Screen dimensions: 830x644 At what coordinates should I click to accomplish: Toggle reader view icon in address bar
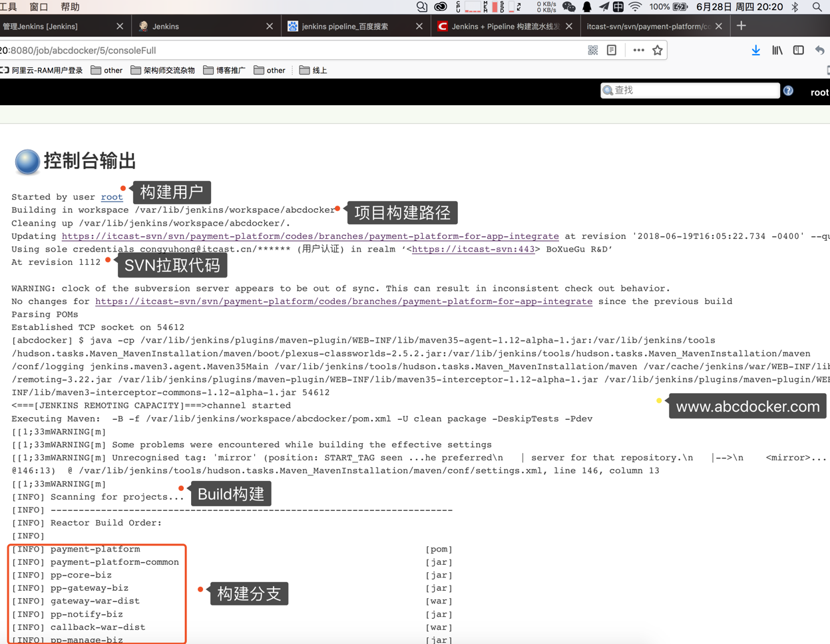click(x=612, y=51)
